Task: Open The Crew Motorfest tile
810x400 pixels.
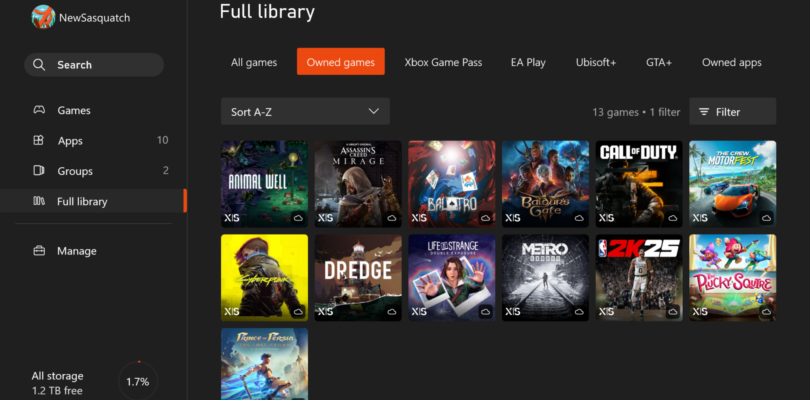Action: click(x=733, y=183)
